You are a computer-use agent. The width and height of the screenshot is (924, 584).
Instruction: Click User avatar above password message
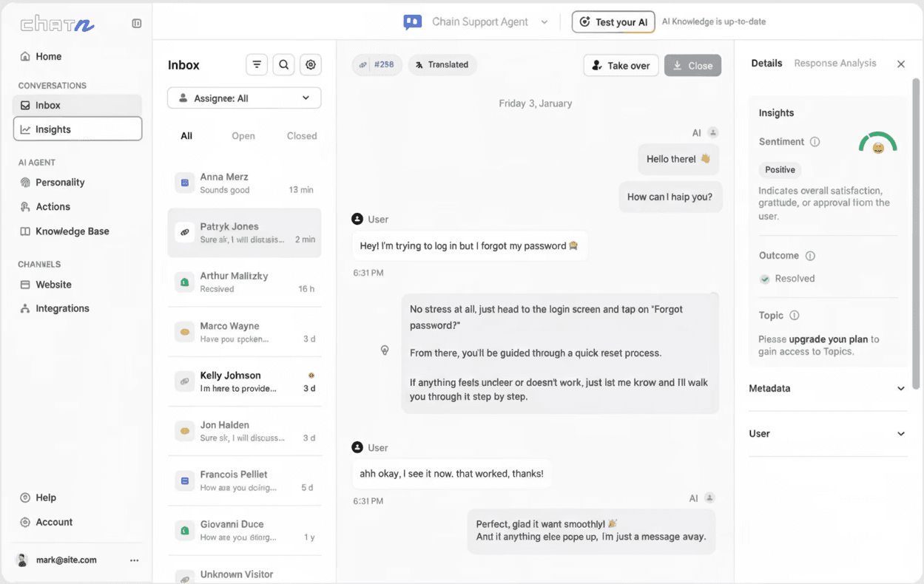(357, 219)
